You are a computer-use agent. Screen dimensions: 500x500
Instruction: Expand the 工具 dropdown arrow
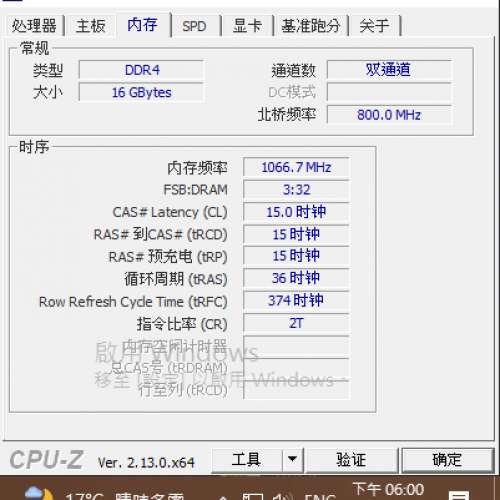point(293,460)
